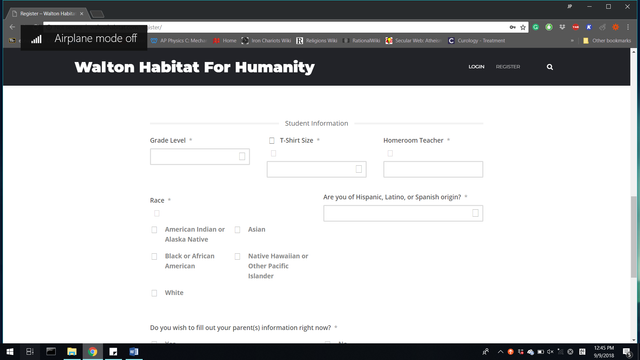Open the Home bookmark

point(225,41)
